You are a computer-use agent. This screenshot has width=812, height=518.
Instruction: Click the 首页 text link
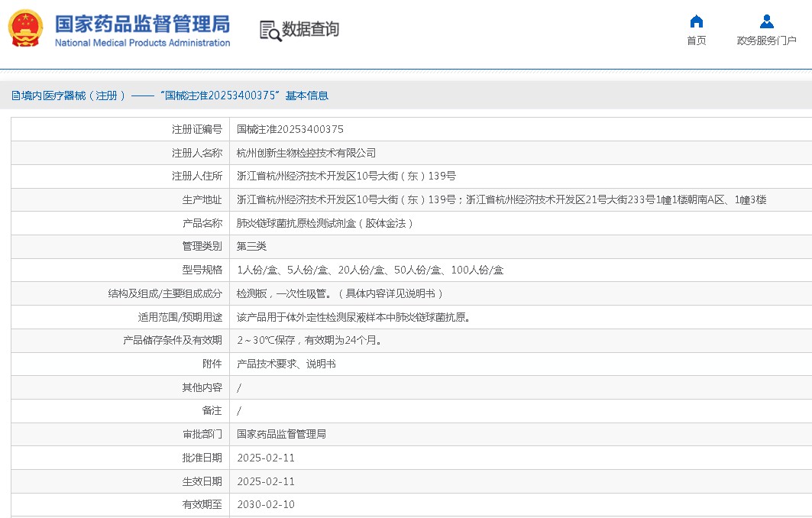pyautogui.click(x=697, y=40)
